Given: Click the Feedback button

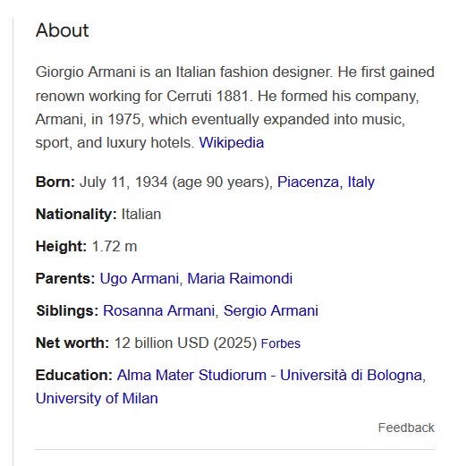Looking at the screenshot, I should 406,428.
